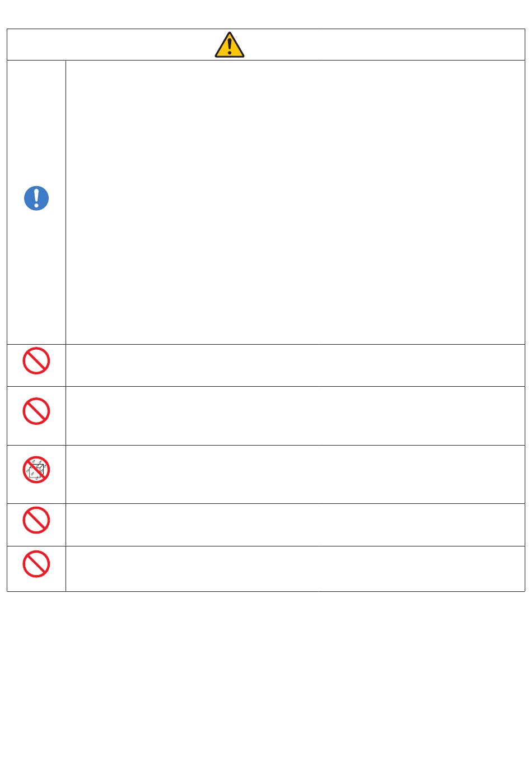Select the blue mandatory-action exclamation icon
This screenshot has height=783, width=532.
coord(36,198)
